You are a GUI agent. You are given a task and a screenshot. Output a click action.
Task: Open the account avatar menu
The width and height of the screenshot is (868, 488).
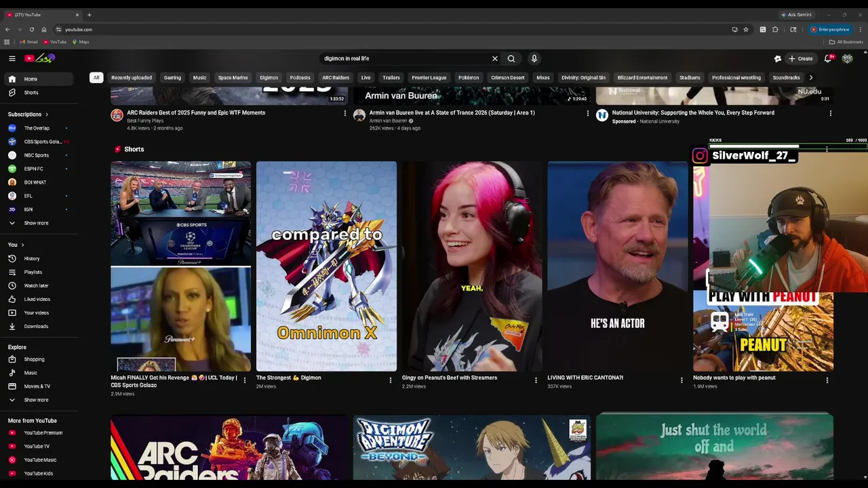(848, 58)
